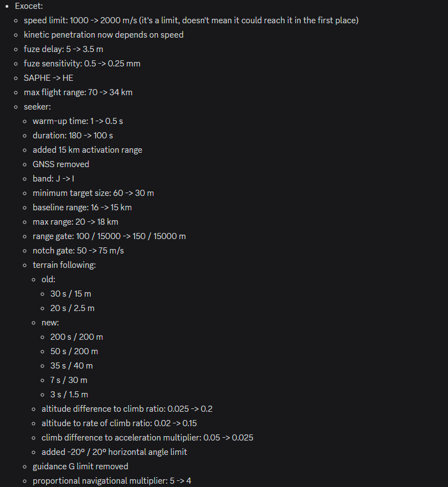Click the 'SAPHE -> HE' line
Screen dimensions: 448x487
tap(49, 78)
